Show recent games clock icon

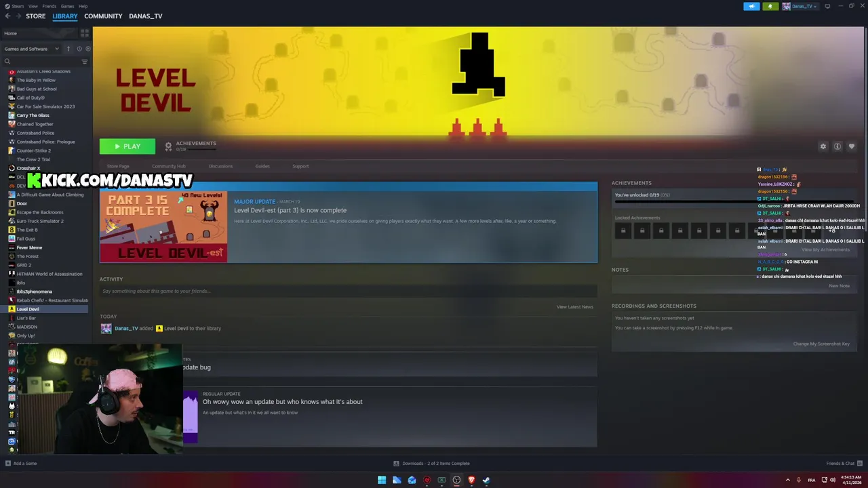(x=79, y=49)
